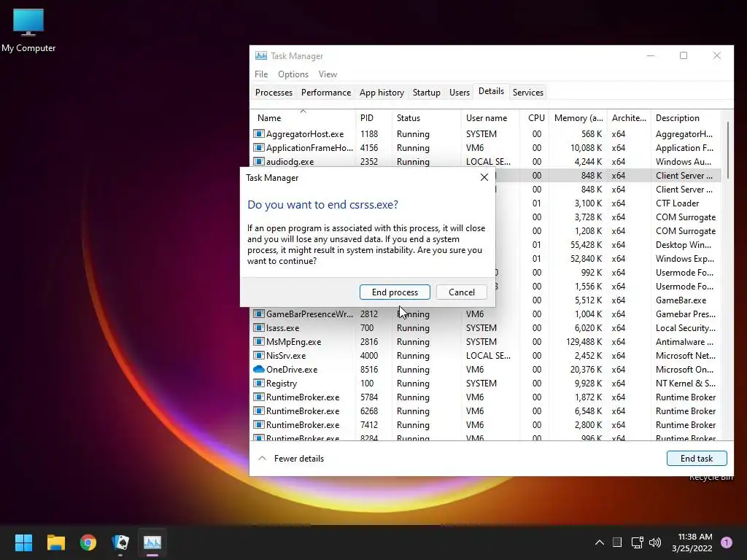This screenshot has width=747, height=560.
Task: Open the File menu
Action: pyautogui.click(x=261, y=74)
